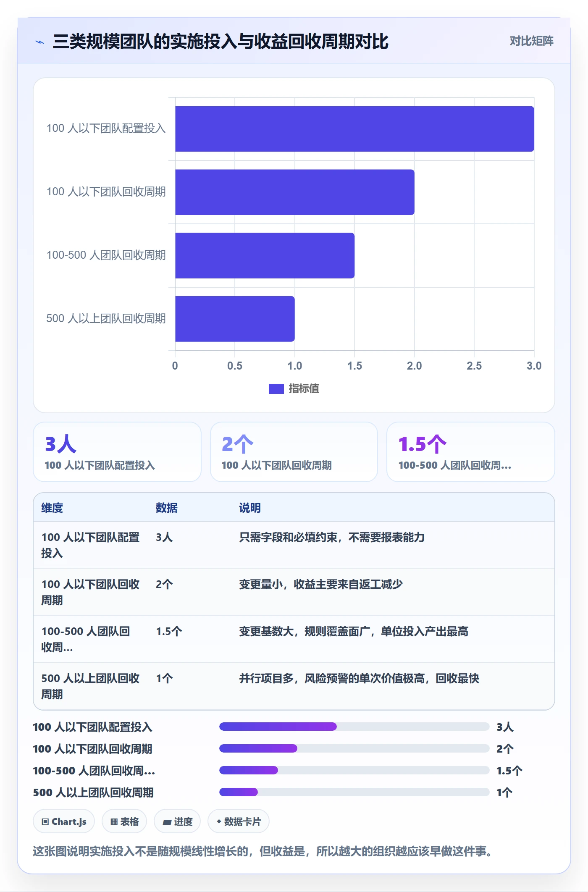Click the lightning icon beside the title
This screenshot has width=588, height=892.
40,42
